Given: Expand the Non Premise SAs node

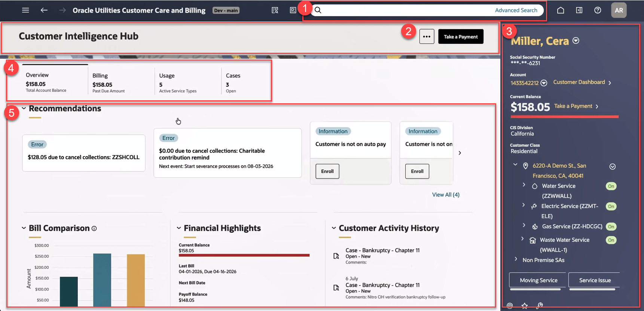Looking at the screenshot, I should [516, 259].
